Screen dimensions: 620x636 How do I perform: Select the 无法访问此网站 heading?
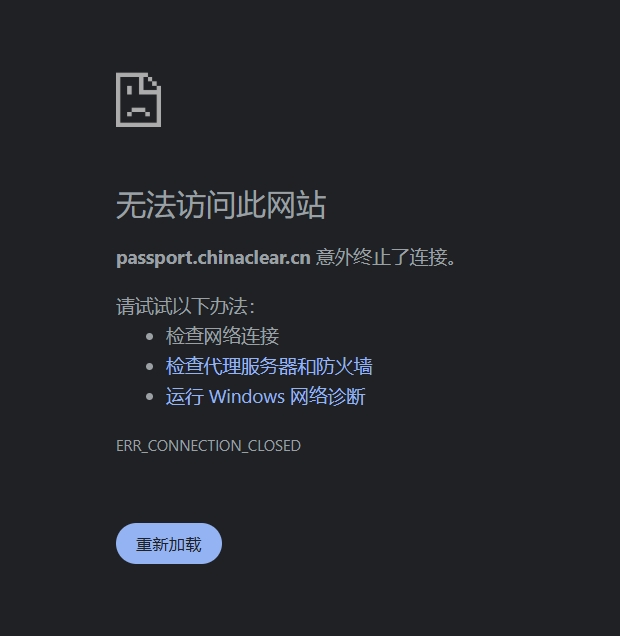coord(221,205)
